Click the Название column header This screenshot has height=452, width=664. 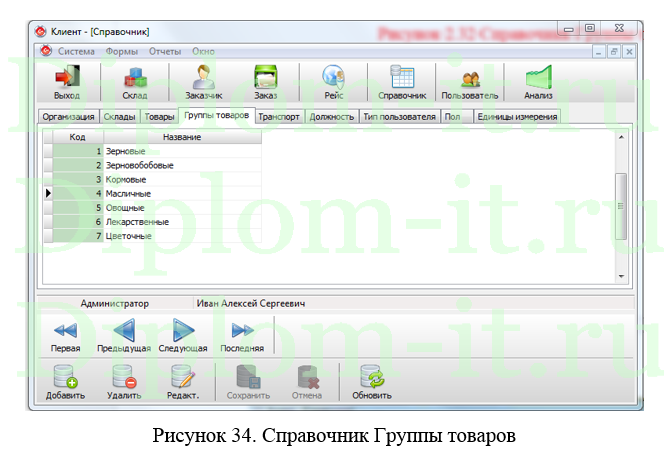182,137
